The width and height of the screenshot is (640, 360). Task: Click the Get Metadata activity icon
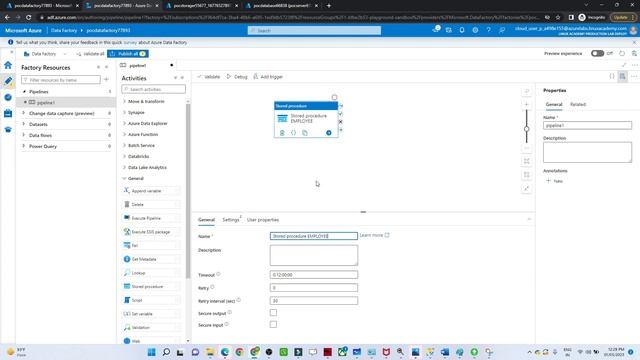127,259
